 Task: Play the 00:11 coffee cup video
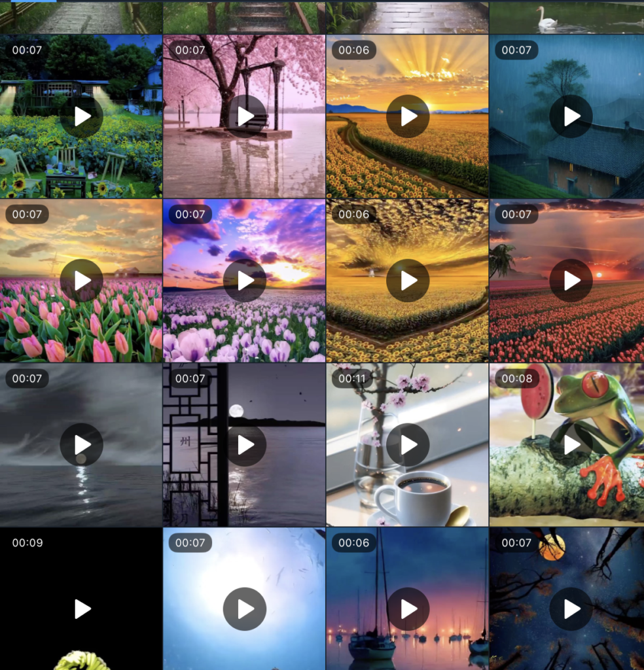pos(408,445)
